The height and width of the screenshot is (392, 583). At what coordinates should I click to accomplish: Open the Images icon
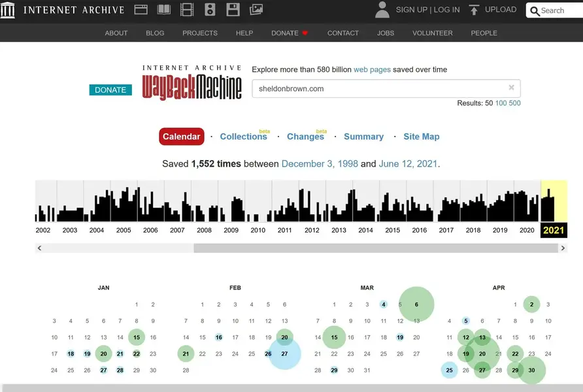[x=256, y=10]
